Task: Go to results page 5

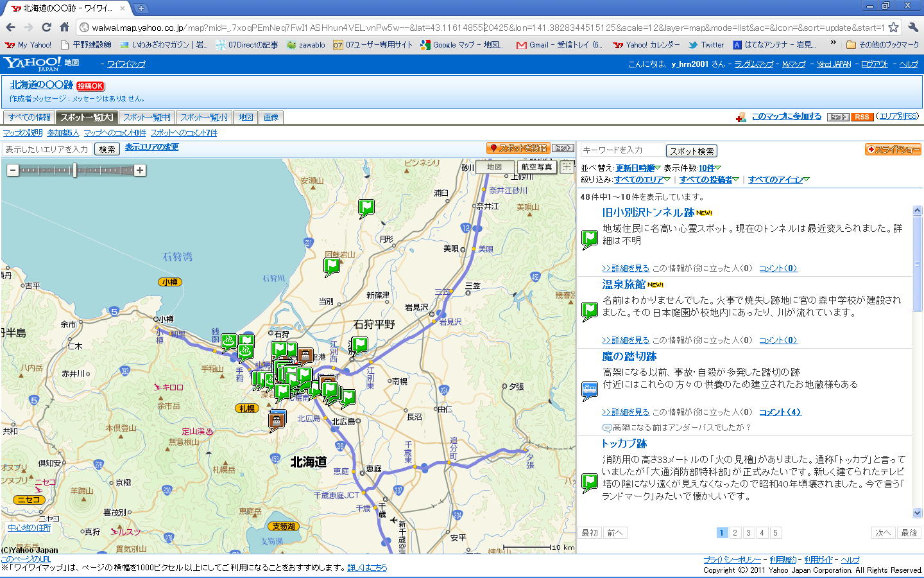Action: [x=775, y=532]
